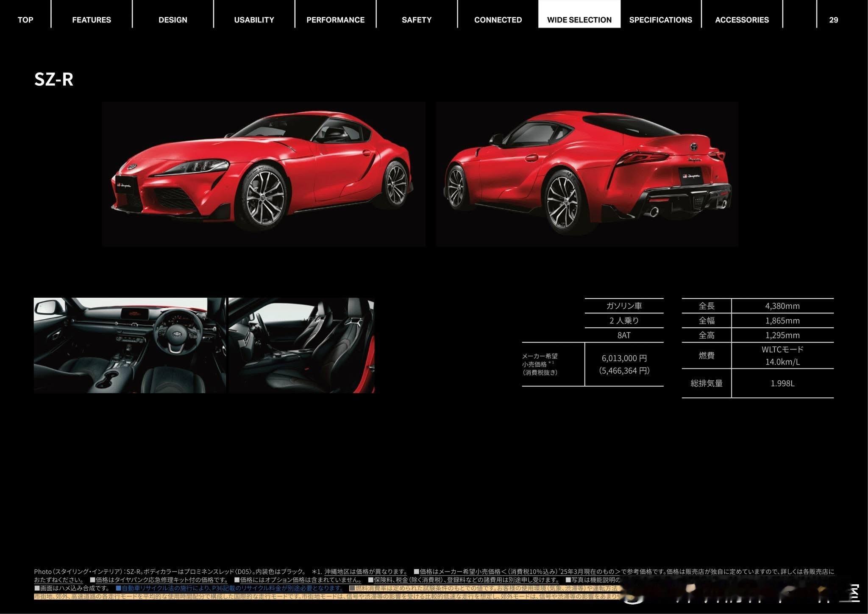Open the FEATURES section

[x=92, y=20]
